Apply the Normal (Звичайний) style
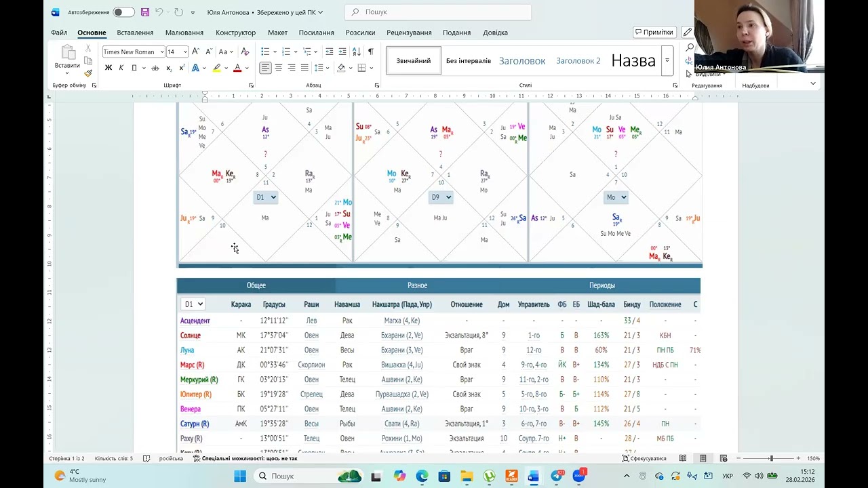The height and width of the screenshot is (488, 868). [x=414, y=60]
